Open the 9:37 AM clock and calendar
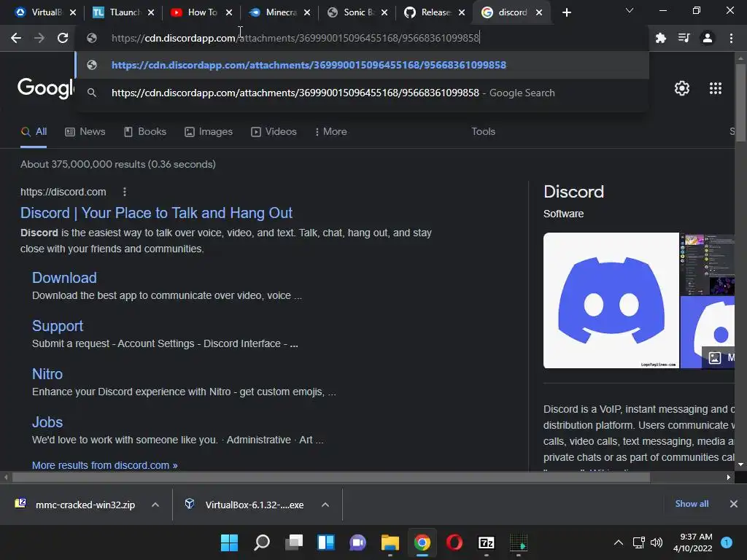Viewport: 747px width, 560px height. pos(693,542)
